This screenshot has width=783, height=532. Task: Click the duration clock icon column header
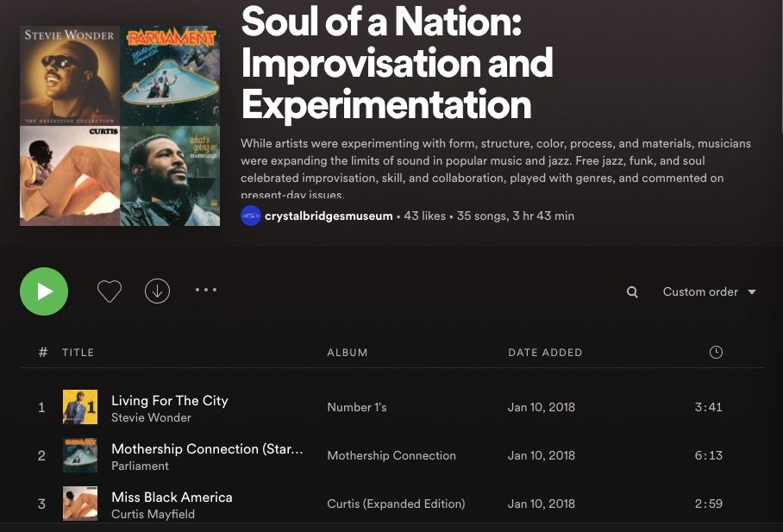click(716, 352)
